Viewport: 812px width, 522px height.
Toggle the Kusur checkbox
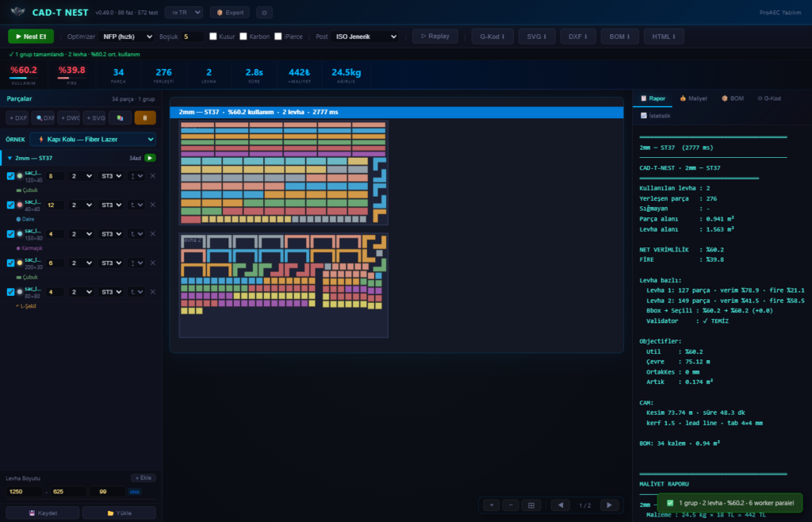click(x=213, y=36)
